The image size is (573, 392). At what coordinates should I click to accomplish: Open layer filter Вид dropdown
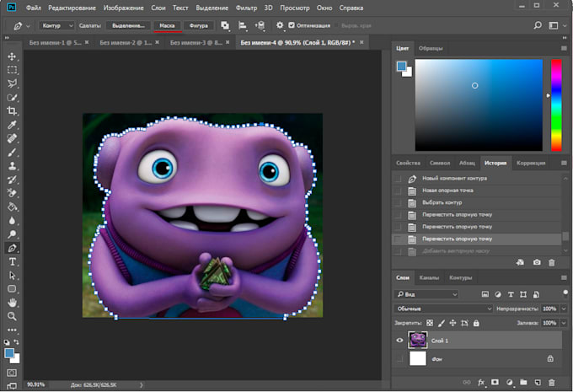426,294
